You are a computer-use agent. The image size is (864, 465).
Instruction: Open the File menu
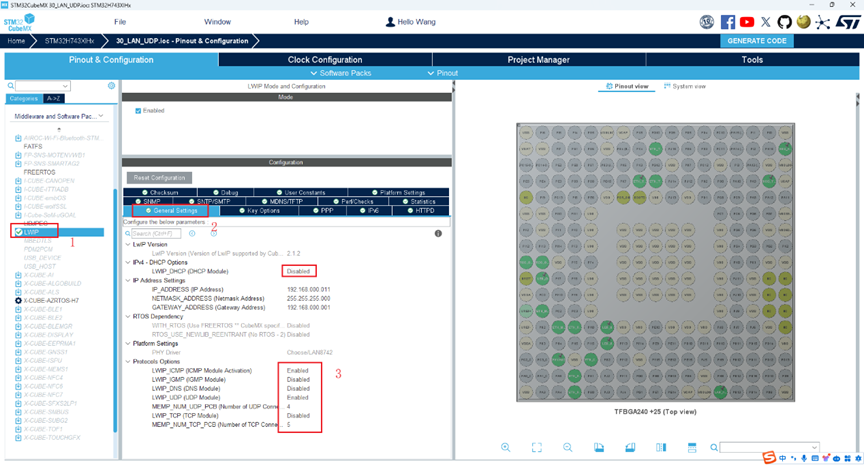[120, 22]
